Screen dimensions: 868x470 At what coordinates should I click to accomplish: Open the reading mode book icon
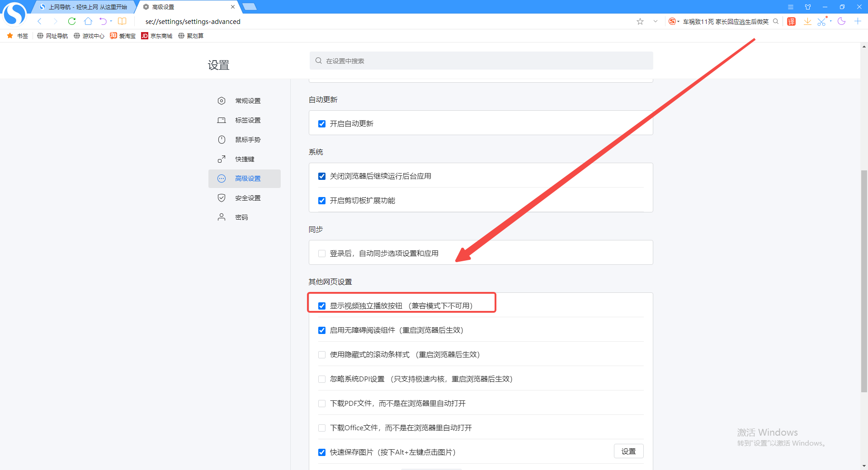point(122,21)
